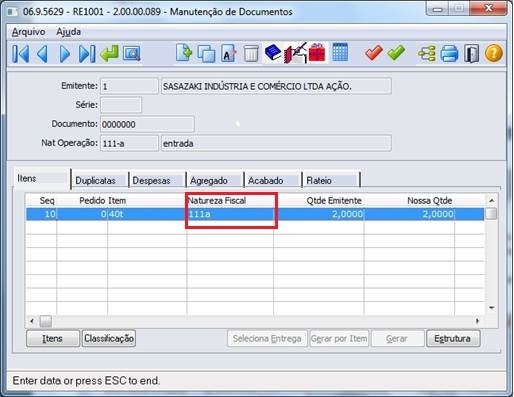The width and height of the screenshot is (514, 397).
Task: Open the hierarchy structure tree icon
Action: point(427,53)
